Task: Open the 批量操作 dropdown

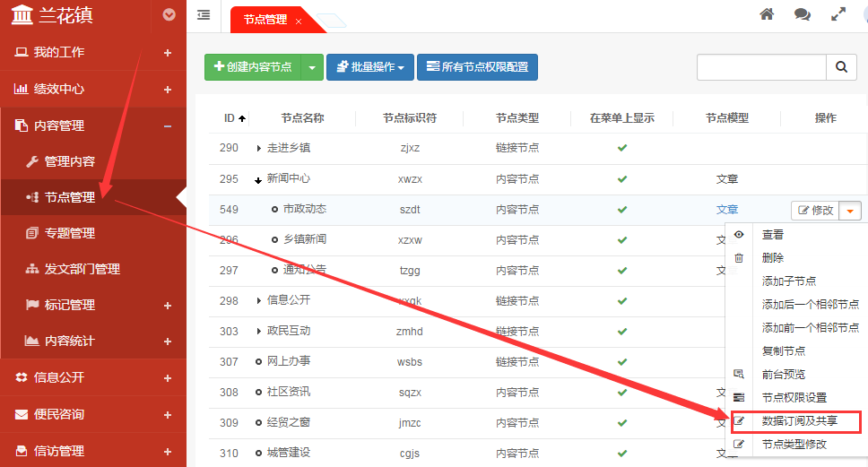Action: point(370,67)
